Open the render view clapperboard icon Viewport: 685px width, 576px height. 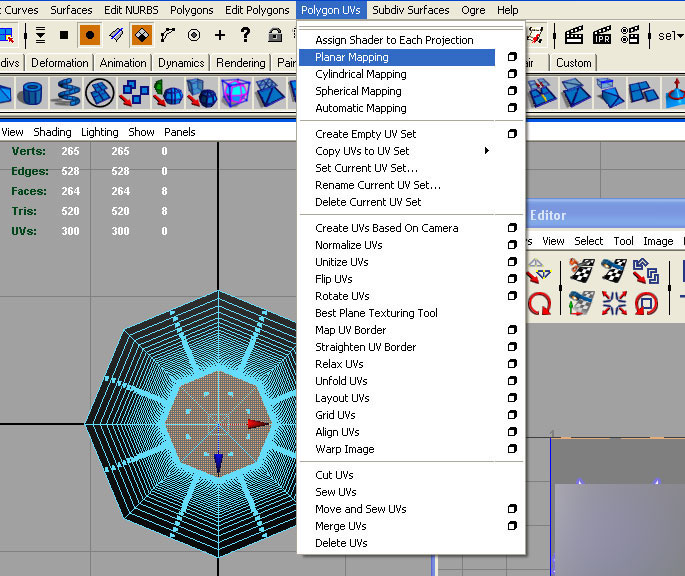(x=574, y=35)
